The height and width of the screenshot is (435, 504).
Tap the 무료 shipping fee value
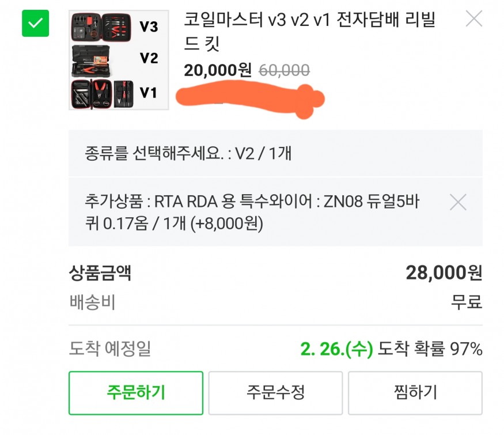click(467, 302)
